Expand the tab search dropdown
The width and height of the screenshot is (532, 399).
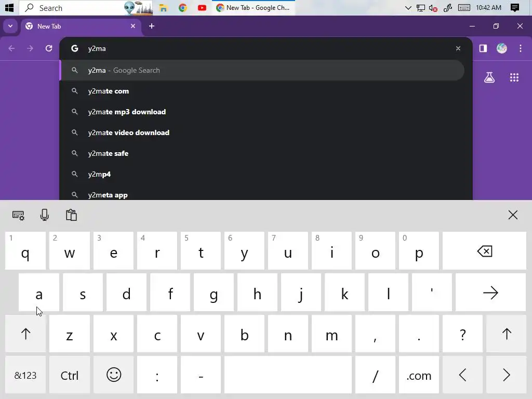[10, 26]
